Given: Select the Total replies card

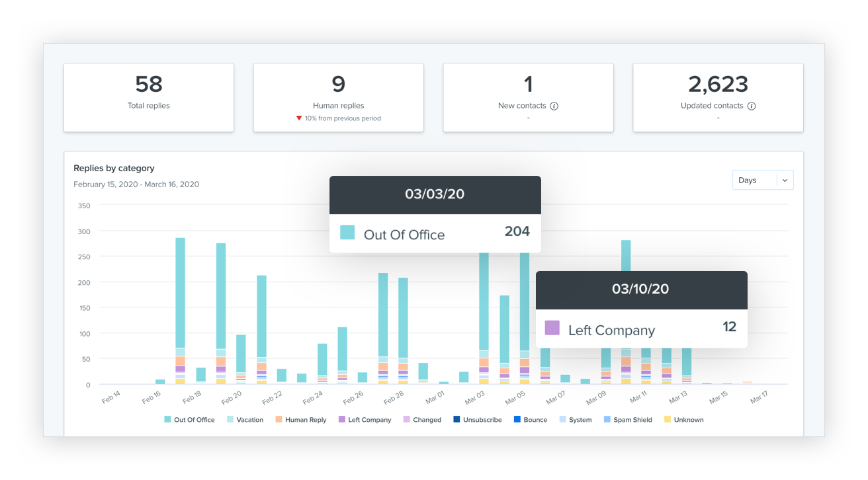Looking at the screenshot, I should 149,97.
